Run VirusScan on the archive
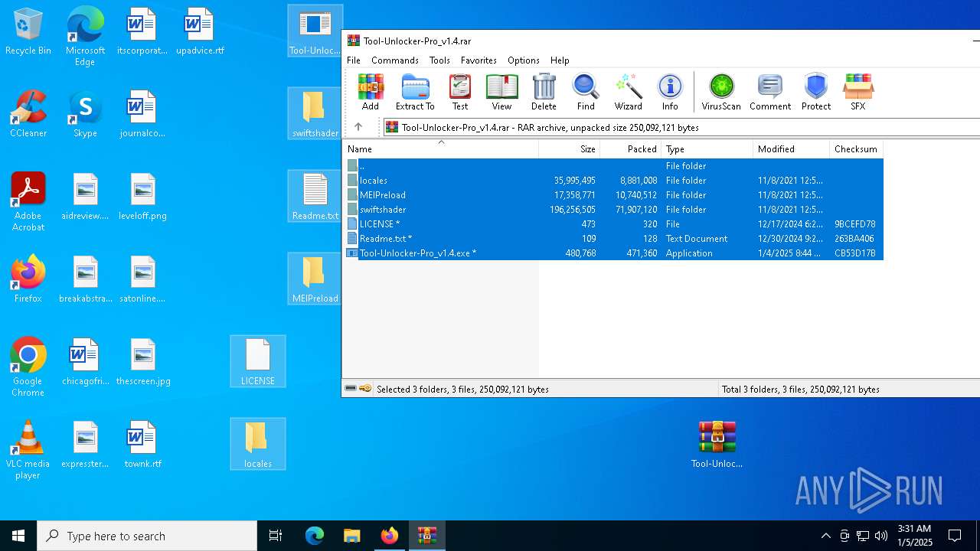This screenshot has height=551, width=980. pyautogui.click(x=721, y=93)
